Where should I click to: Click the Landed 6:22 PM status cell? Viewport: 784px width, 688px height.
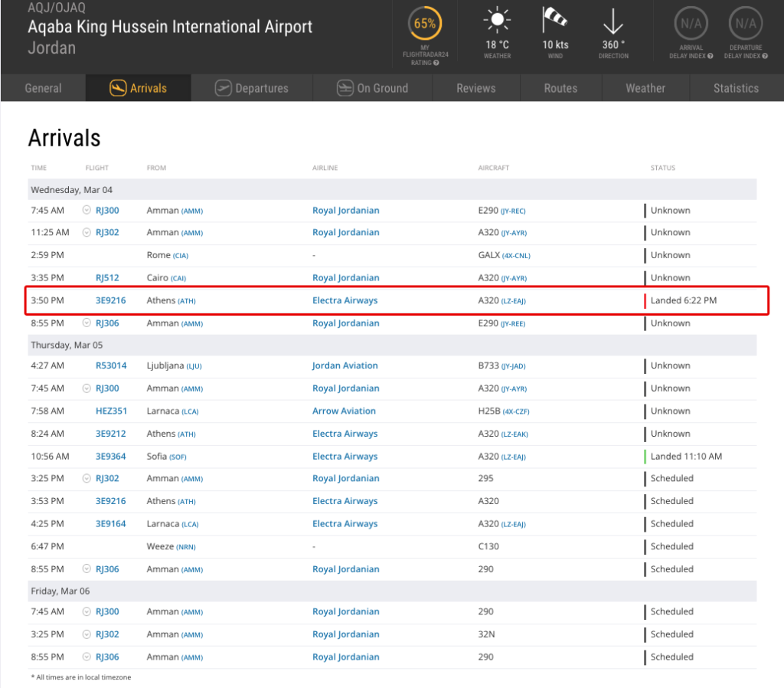683,300
